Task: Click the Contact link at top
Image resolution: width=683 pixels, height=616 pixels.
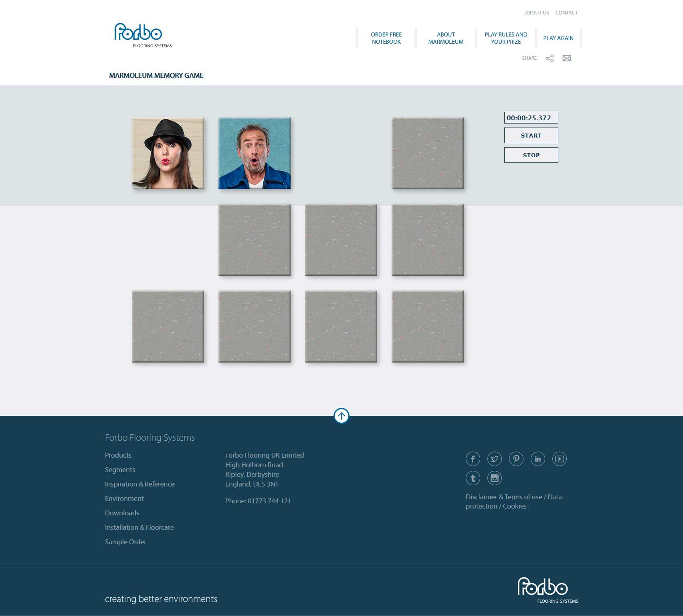Action: [566, 13]
